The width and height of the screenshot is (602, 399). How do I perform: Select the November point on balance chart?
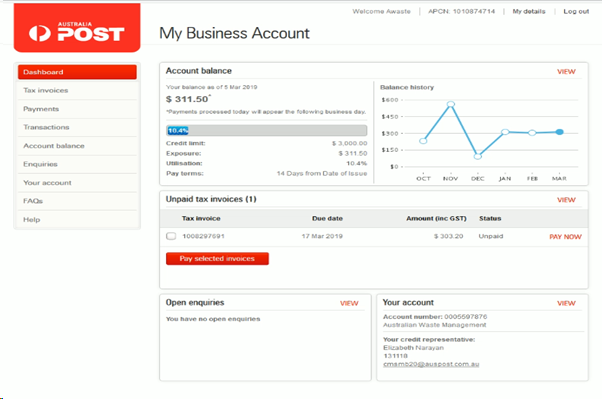pyautogui.click(x=451, y=104)
